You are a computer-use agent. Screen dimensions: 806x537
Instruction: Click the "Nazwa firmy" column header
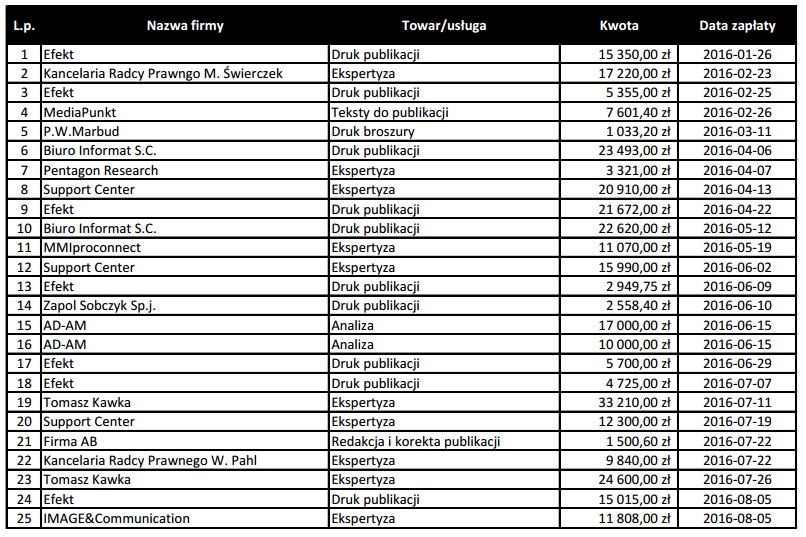[x=185, y=26]
